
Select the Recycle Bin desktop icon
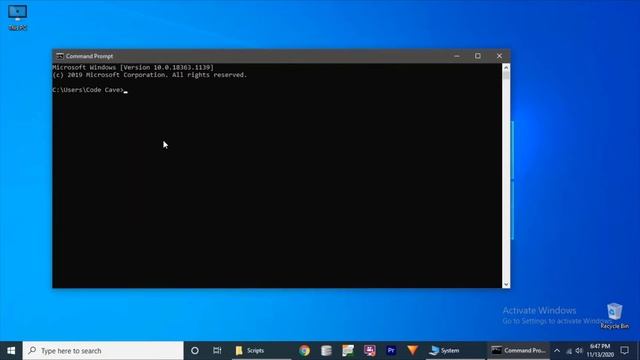coord(614,316)
